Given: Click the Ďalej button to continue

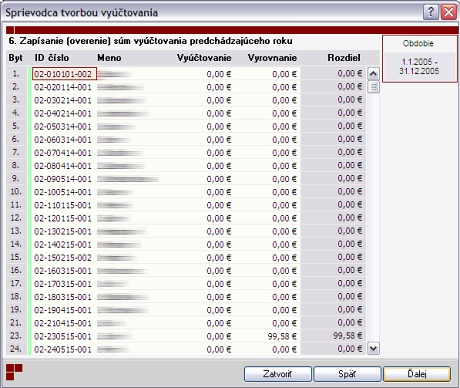Looking at the screenshot, I should tap(417, 374).
